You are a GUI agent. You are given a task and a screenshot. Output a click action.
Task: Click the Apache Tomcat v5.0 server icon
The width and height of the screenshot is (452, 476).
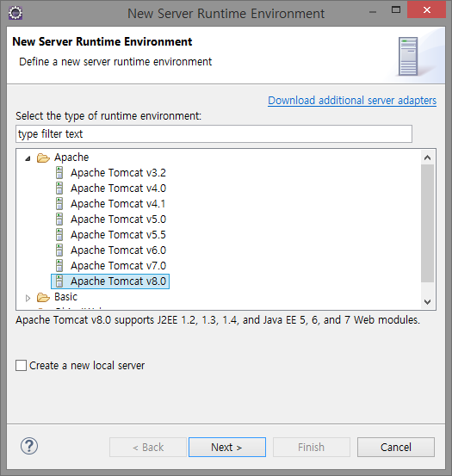(59, 219)
